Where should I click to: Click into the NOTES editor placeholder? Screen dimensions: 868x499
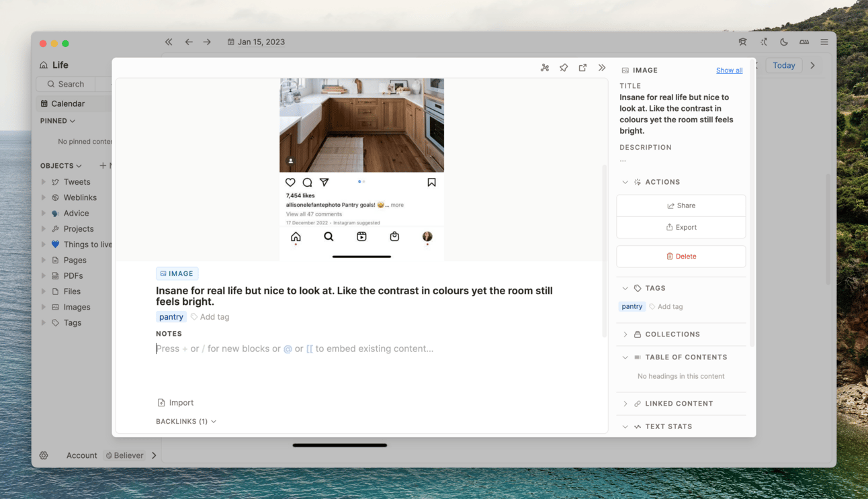pyautogui.click(x=294, y=349)
